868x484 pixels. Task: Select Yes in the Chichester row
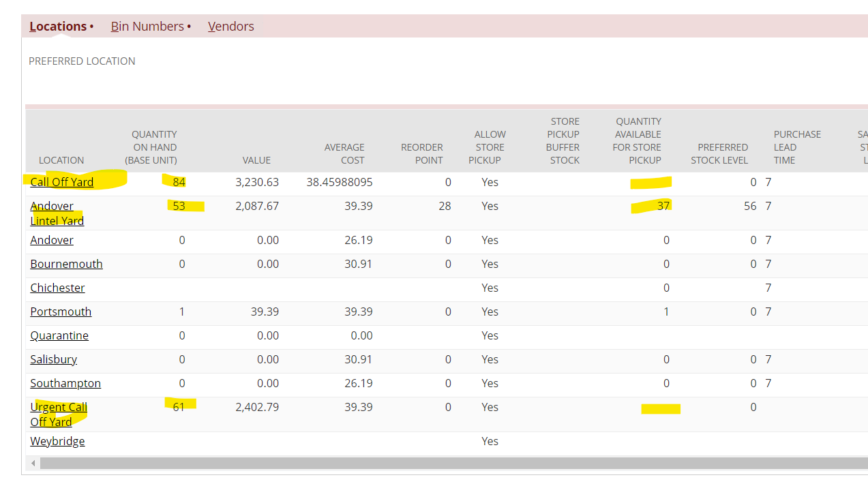pos(490,288)
